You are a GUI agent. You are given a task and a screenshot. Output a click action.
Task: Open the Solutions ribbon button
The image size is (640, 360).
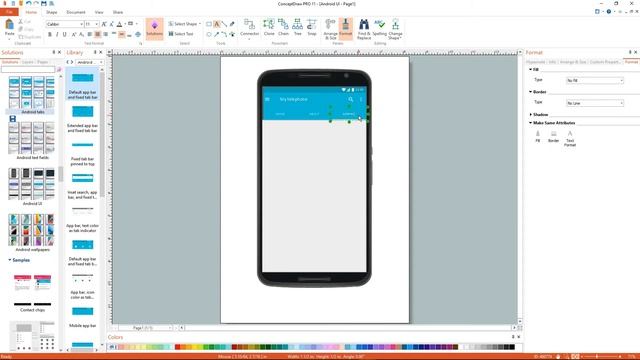point(154,28)
